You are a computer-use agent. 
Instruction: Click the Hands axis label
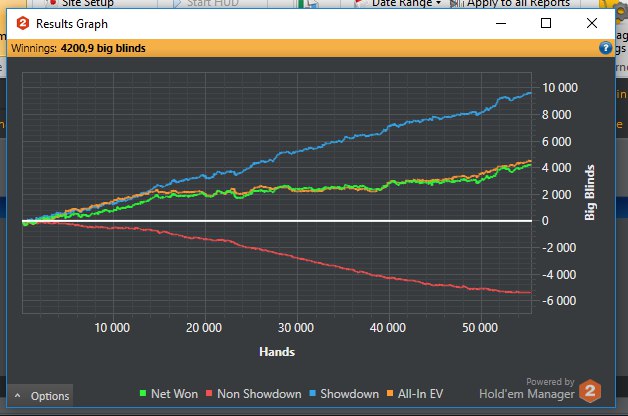[277, 352]
